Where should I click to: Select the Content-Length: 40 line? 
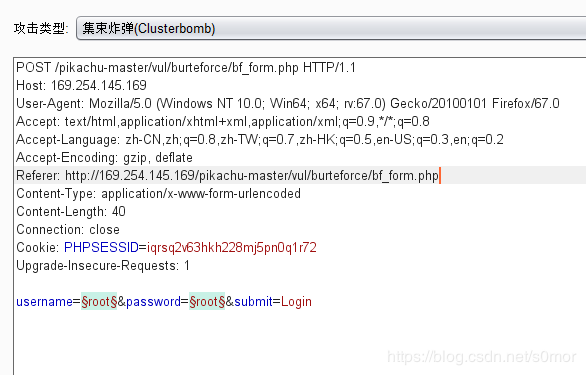pos(71,211)
